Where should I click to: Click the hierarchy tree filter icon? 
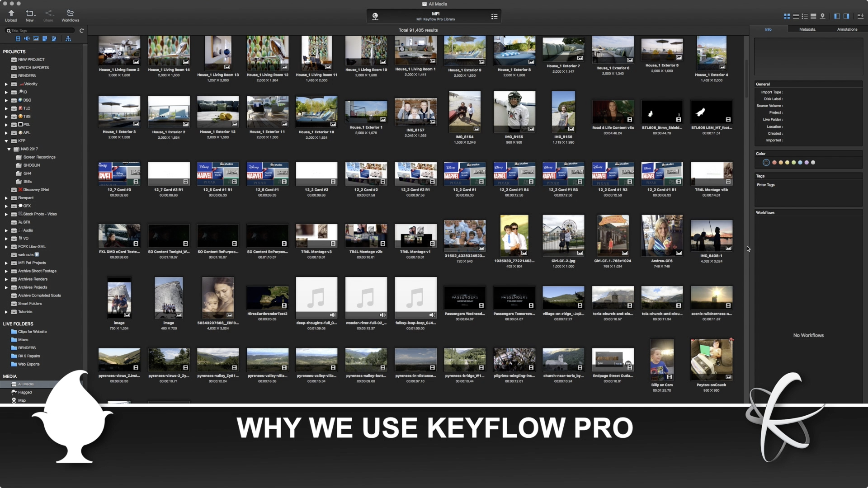[68, 38]
